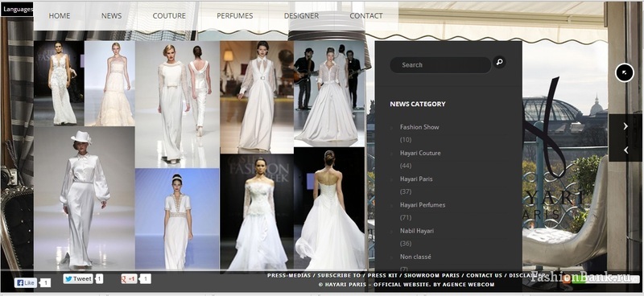Open the DESIGNER menu item
Viewport: 644px width, 296px height.
[x=301, y=15]
